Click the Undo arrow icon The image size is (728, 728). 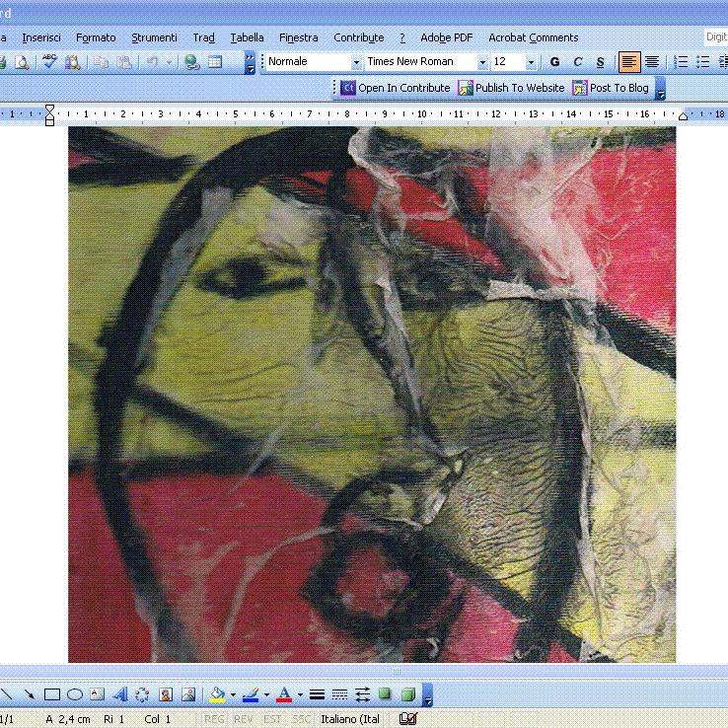(x=152, y=62)
